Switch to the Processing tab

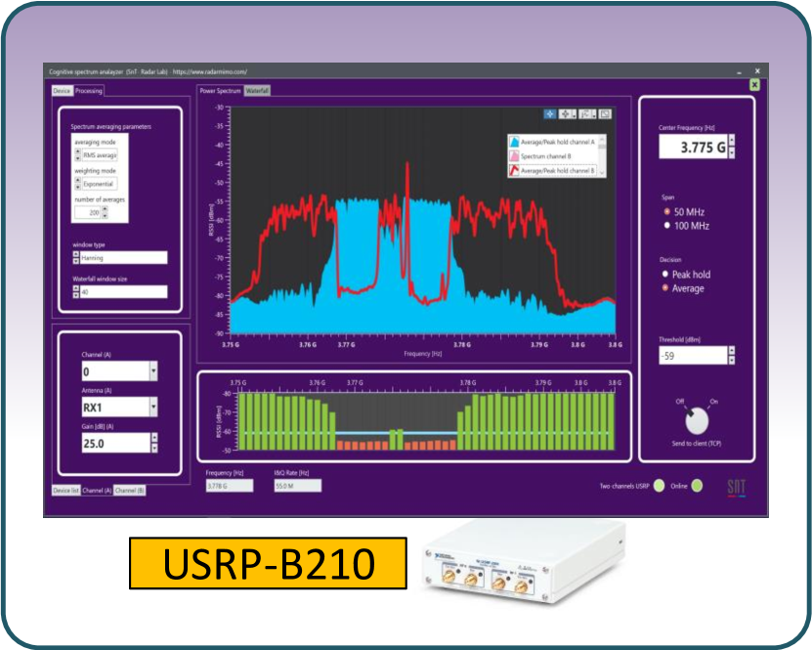pyautogui.click(x=89, y=91)
